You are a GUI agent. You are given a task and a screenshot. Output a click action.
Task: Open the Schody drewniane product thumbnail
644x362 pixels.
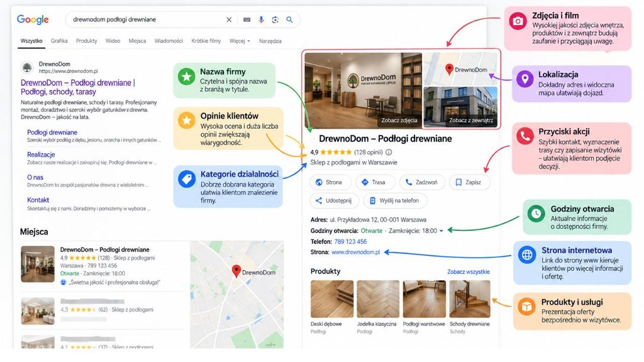click(x=470, y=299)
